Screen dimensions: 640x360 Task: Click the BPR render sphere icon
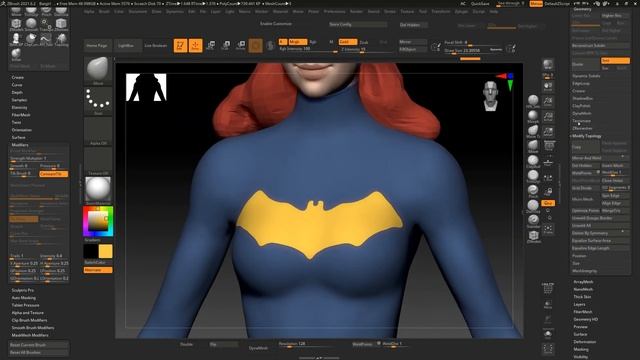(548, 65)
